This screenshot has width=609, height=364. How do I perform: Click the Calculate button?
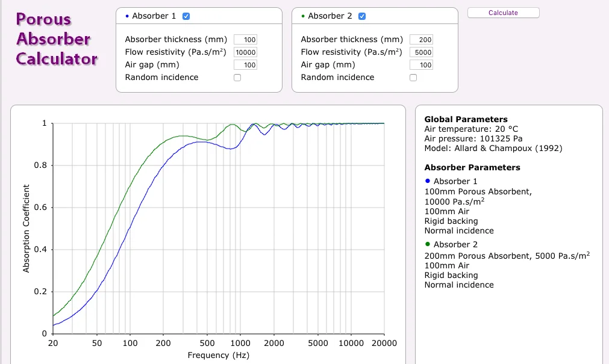coord(503,13)
